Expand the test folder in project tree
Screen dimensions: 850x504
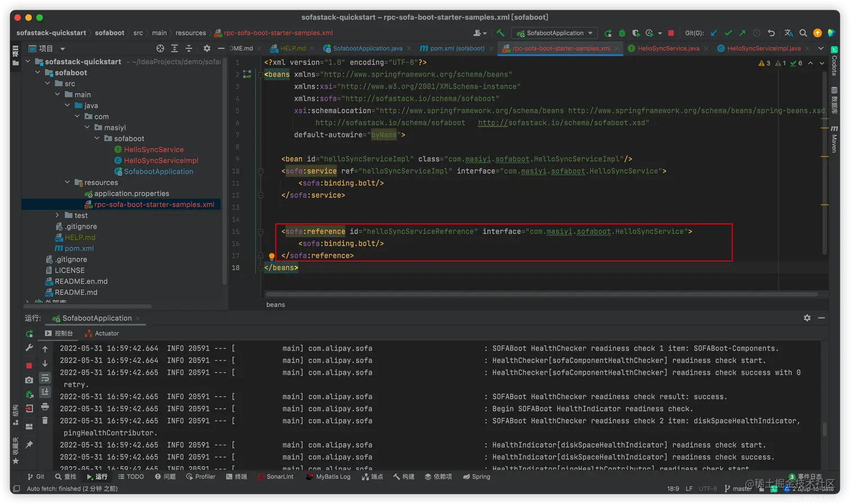click(57, 215)
